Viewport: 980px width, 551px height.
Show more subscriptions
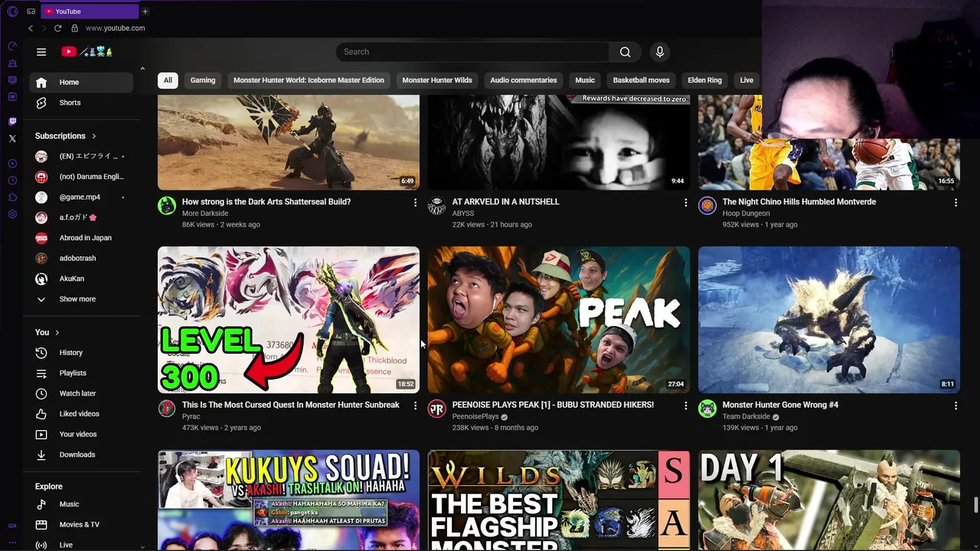(81, 299)
